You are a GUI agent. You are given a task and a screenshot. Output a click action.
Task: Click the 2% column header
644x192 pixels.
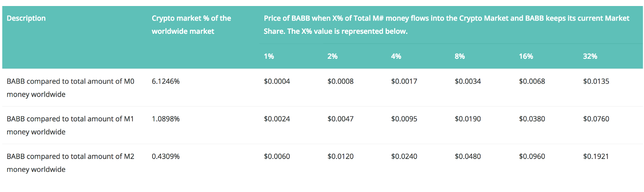pos(332,56)
